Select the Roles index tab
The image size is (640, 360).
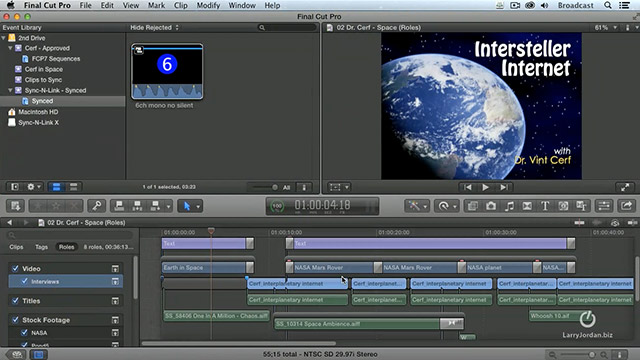[67, 247]
